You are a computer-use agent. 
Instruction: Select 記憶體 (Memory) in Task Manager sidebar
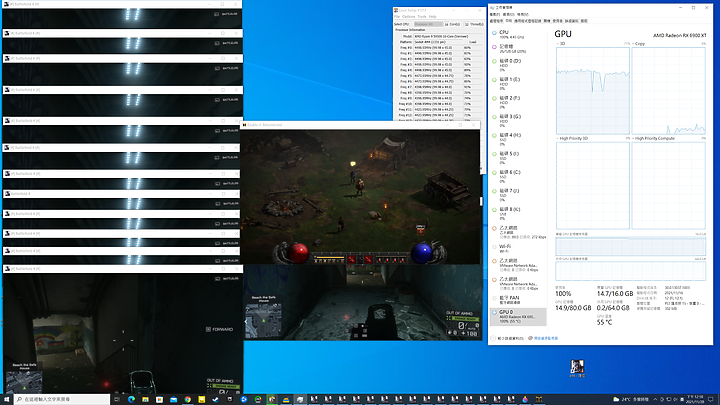tap(518, 49)
